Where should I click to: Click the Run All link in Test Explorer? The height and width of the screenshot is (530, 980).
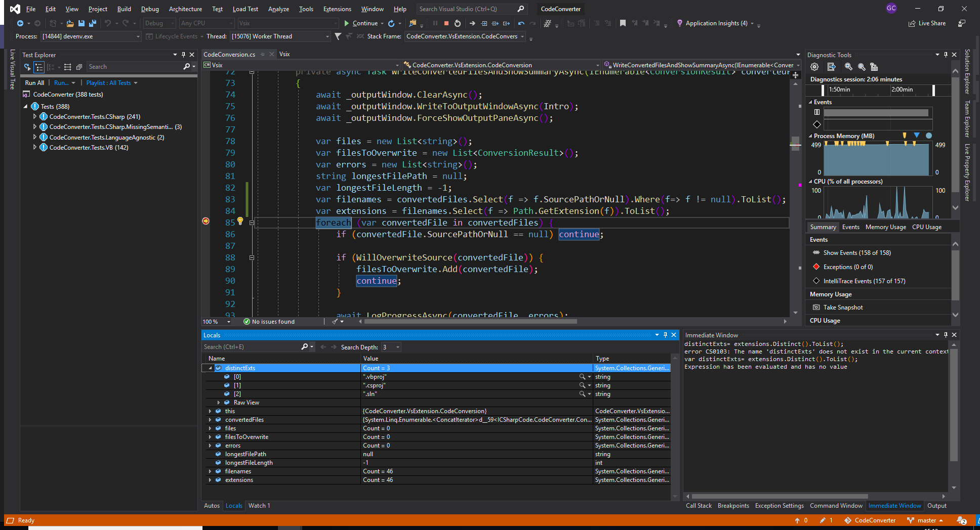[x=33, y=82]
